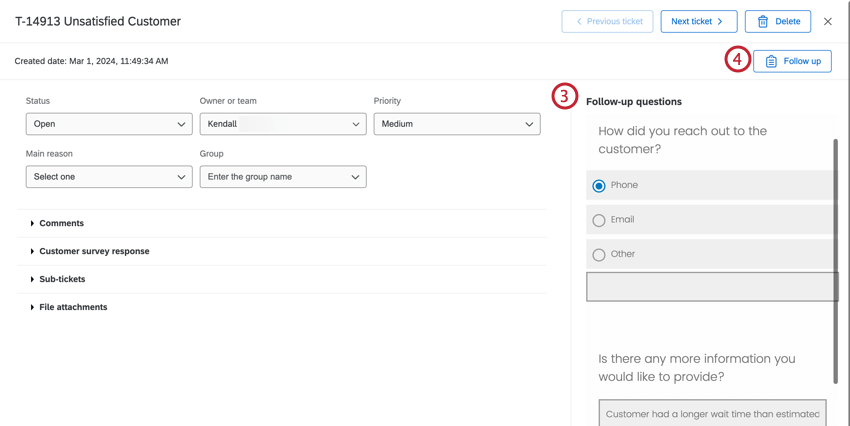Click the additional information text box
The image size is (850, 426).
pos(712,413)
